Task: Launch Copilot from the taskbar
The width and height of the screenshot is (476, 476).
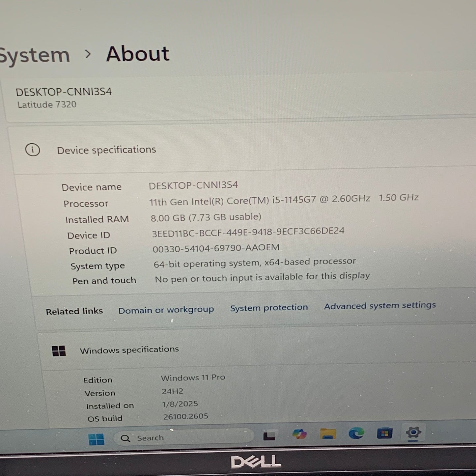Action: [x=299, y=434]
